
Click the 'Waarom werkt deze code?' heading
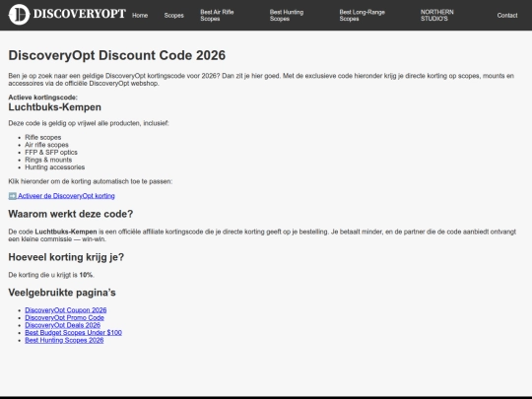[x=71, y=214]
